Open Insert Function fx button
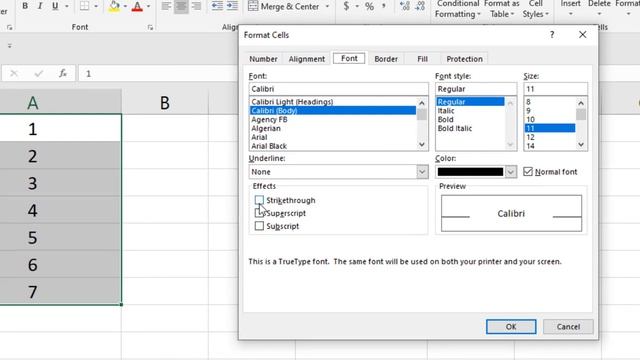The image size is (640, 360). 62,73
